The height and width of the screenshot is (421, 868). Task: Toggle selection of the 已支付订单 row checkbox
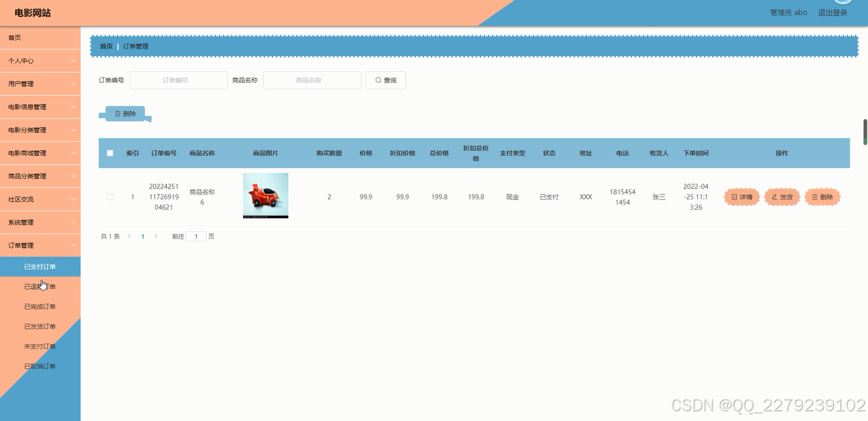pyautogui.click(x=110, y=196)
